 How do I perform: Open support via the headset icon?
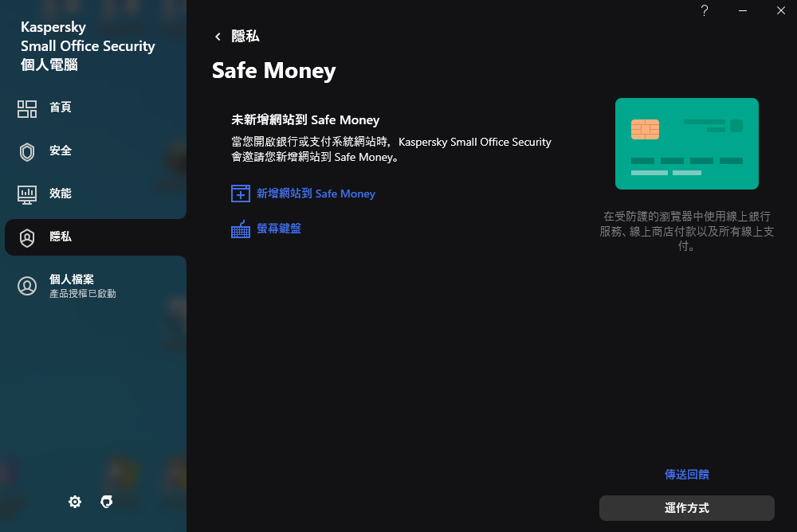coord(106,502)
